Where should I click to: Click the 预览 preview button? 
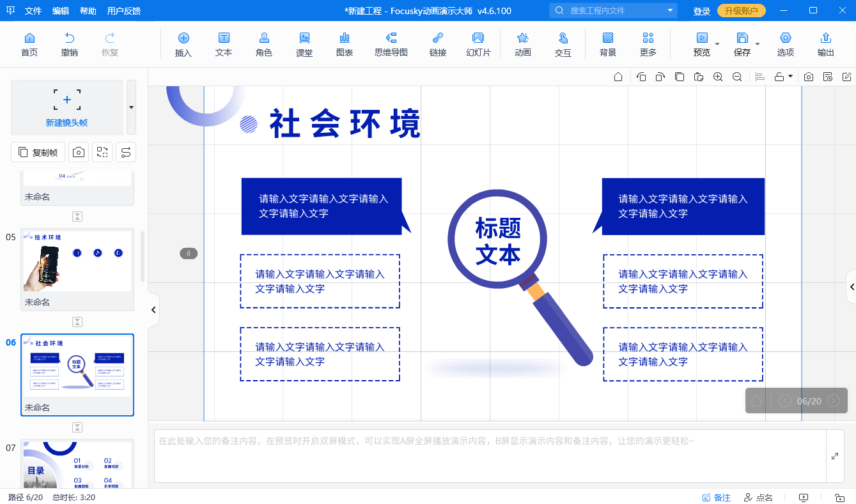702,44
